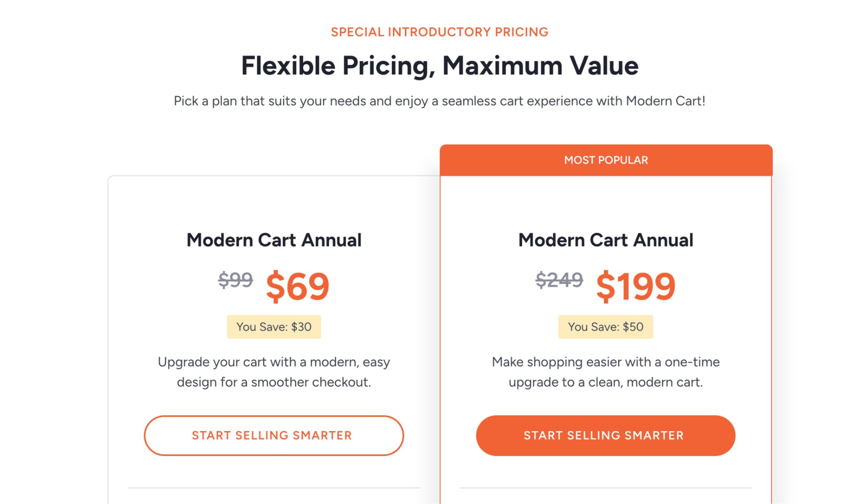Click the crossed-out $249 original price
The image size is (863, 504).
tap(559, 280)
